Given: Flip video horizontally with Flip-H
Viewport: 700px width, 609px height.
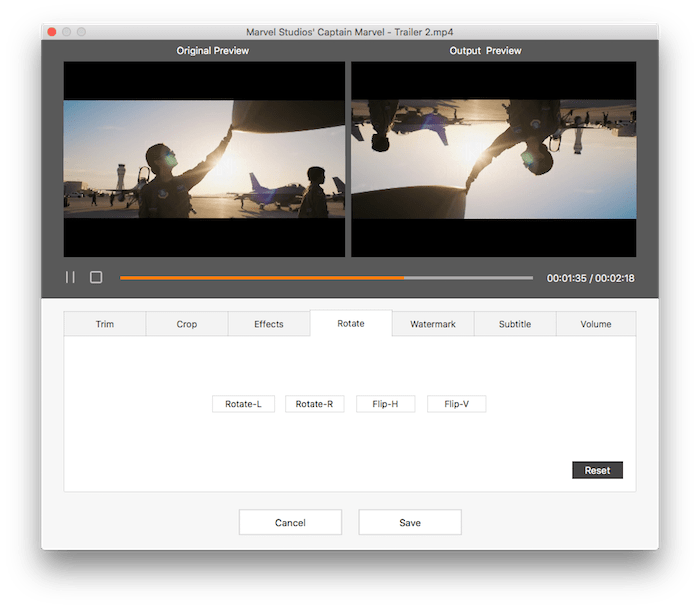Looking at the screenshot, I should [385, 404].
